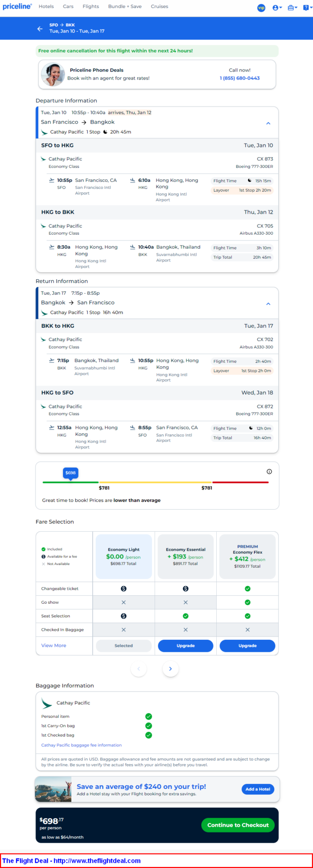Image resolution: width=313 pixels, height=868 pixels.
Task: Click Cathay Pacific logo for CX 705 segment
Action: click(43, 226)
